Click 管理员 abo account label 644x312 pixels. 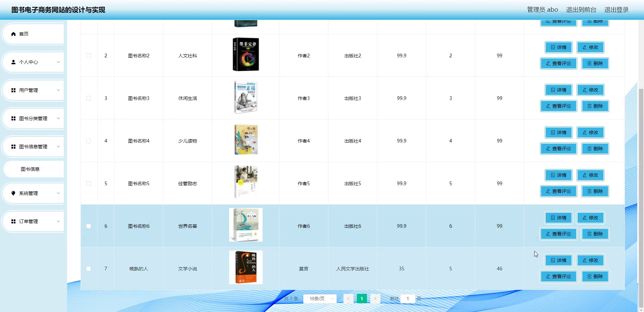pyautogui.click(x=542, y=10)
